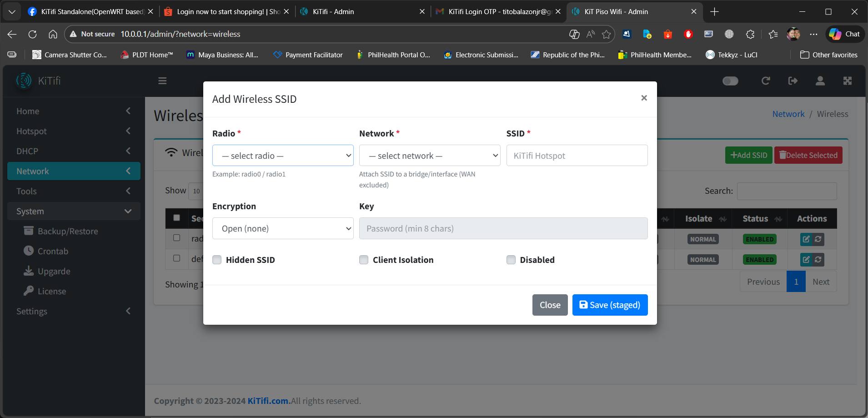Click the browser refresh icon
The image size is (868, 418).
(x=32, y=34)
